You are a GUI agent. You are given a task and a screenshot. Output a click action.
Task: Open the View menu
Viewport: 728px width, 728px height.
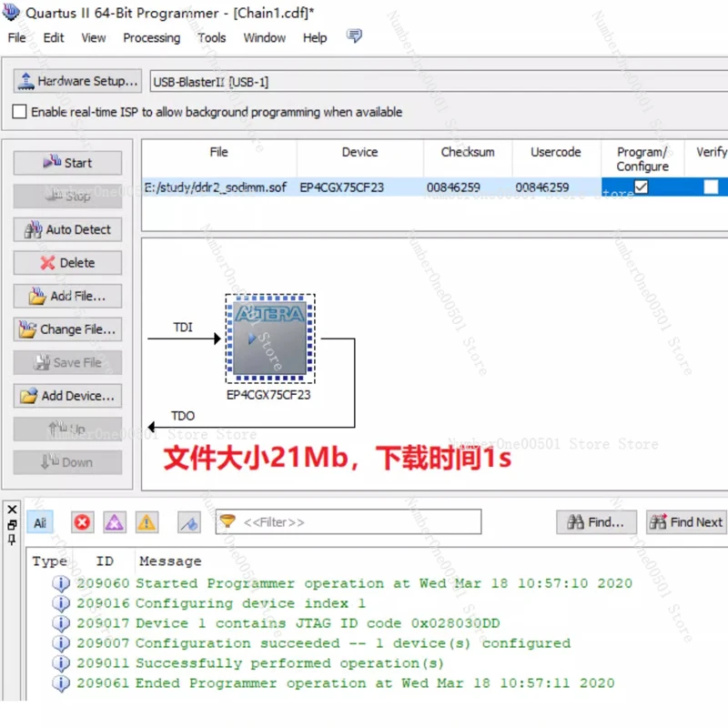94,37
